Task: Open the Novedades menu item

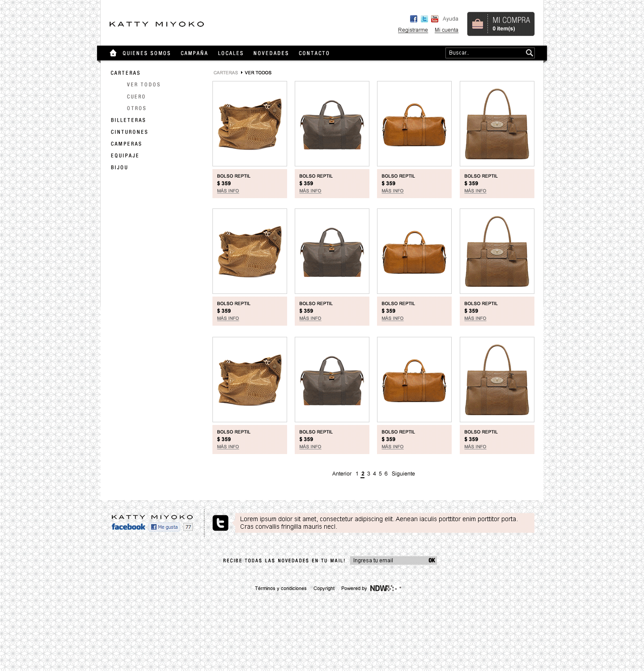Action: [x=271, y=53]
